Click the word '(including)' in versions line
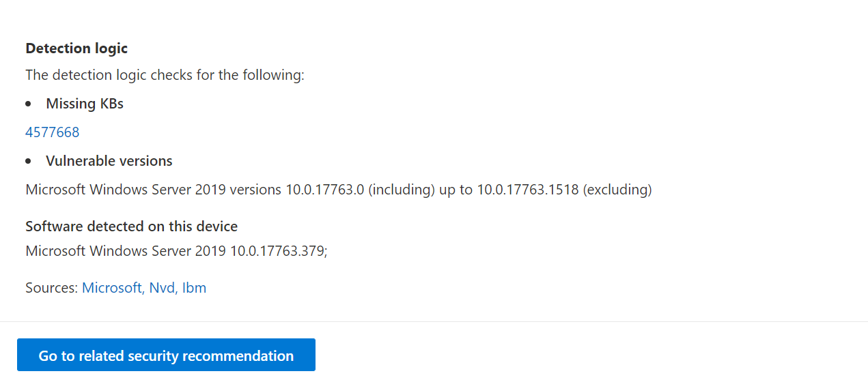Screen dimensions: 868x380 coord(402,190)
